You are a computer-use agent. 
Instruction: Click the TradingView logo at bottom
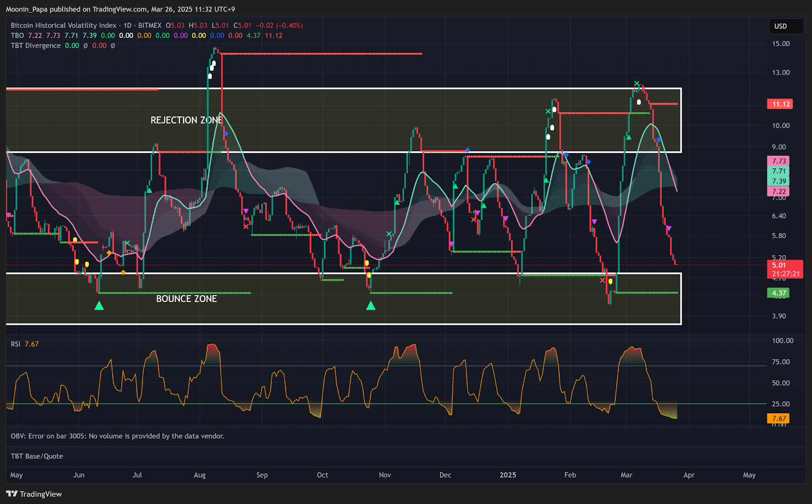pyautogui.click(x=34, y=494)
